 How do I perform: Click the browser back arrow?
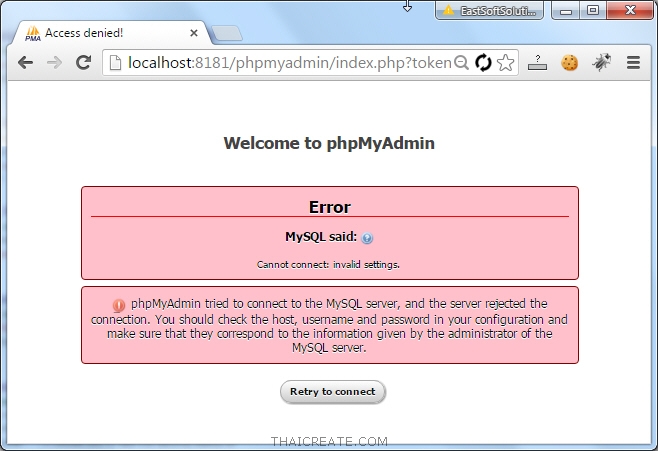point(26,63)
